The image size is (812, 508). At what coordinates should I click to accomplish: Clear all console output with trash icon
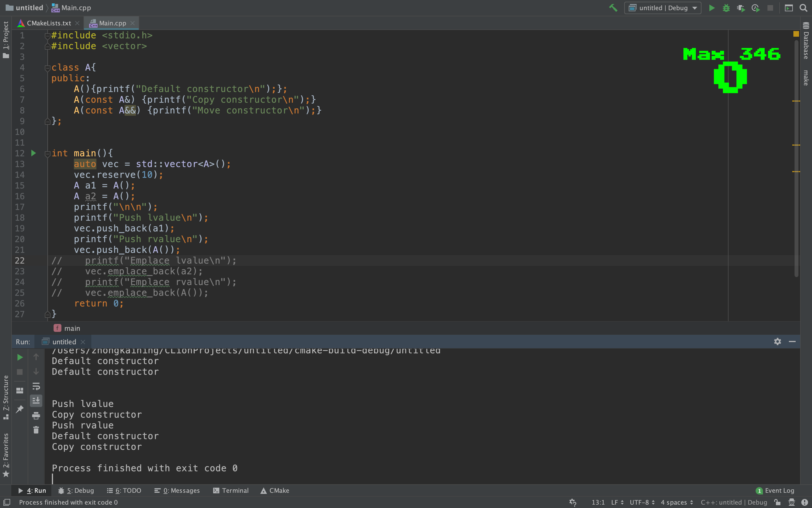pyautogui.click(x=36, y=430)
